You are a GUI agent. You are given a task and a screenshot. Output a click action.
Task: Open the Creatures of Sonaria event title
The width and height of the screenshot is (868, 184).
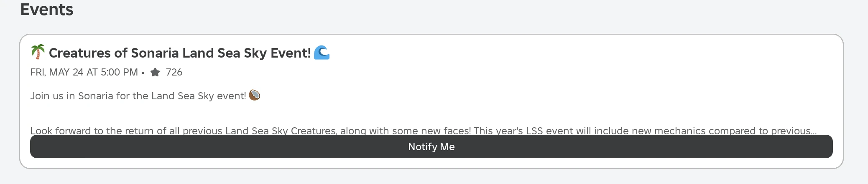pyautogui.click(x=179, y=53)
